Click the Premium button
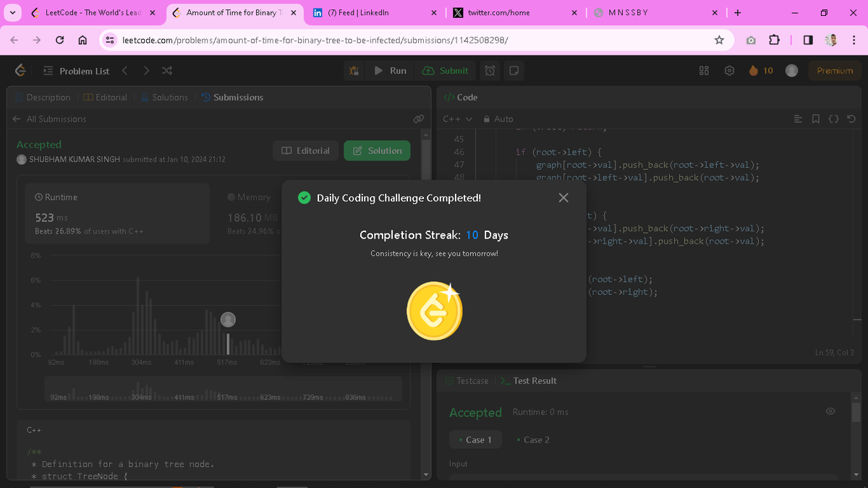This screenshot has width=868, height=488. [x=835, y=71]
